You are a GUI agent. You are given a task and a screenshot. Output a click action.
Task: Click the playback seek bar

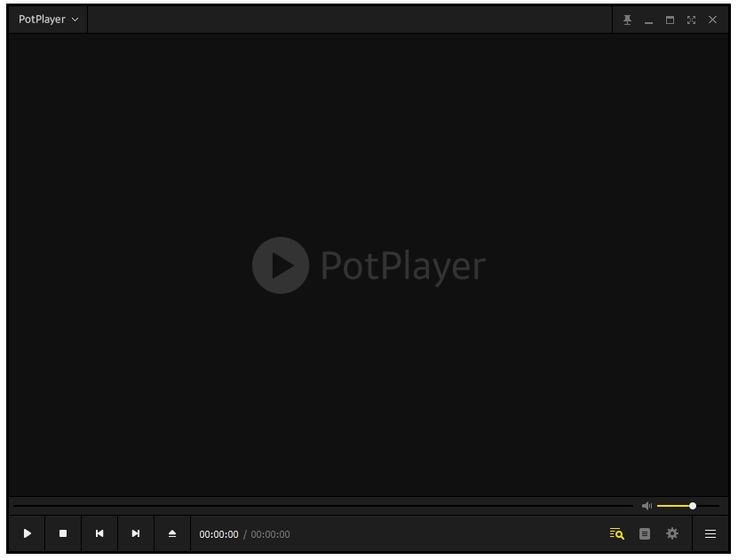(x=323, y=506)
